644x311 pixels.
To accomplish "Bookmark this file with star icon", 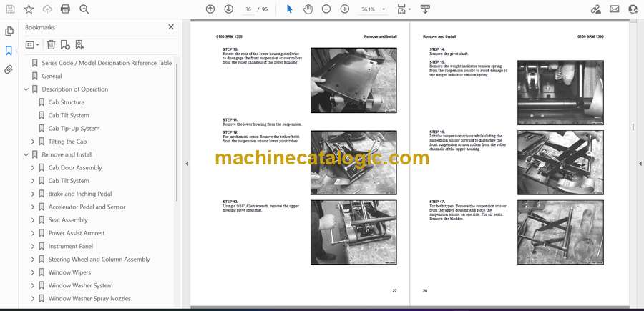I will coord(29,9).
